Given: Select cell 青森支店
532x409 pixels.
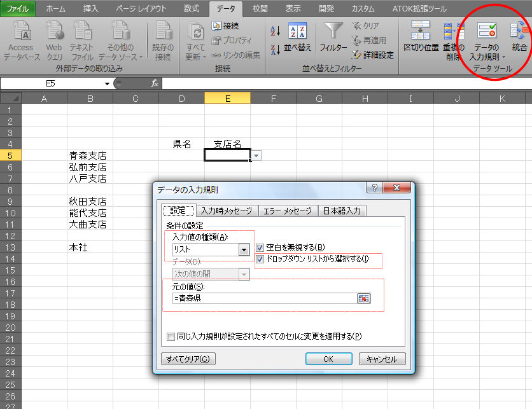Looking at the screenshot, I should 90,156.
